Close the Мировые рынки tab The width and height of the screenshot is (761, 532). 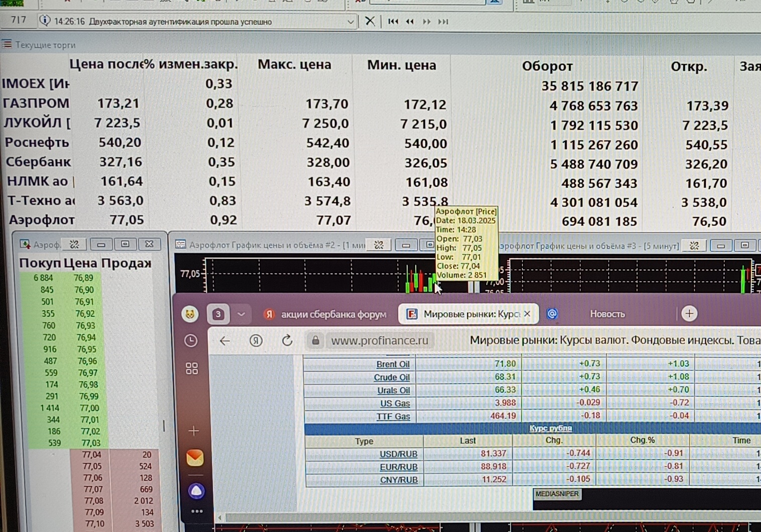[x=527, y=313]
